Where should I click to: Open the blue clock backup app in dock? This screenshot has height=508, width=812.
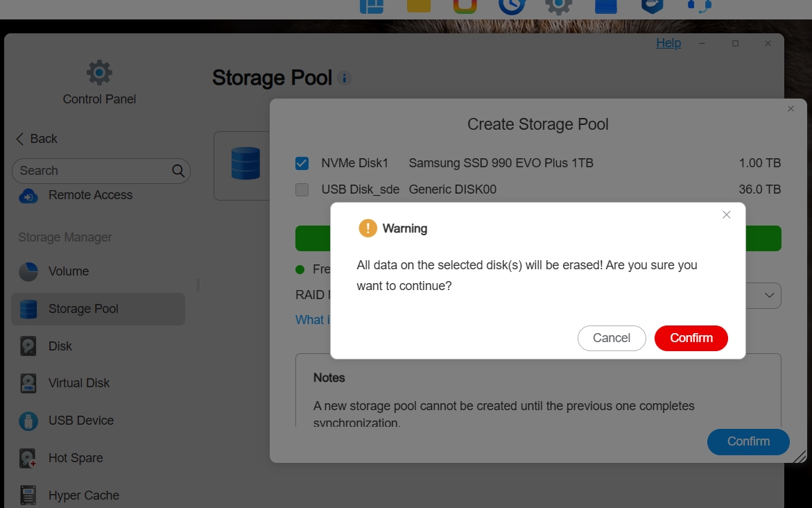pos(512,6)
